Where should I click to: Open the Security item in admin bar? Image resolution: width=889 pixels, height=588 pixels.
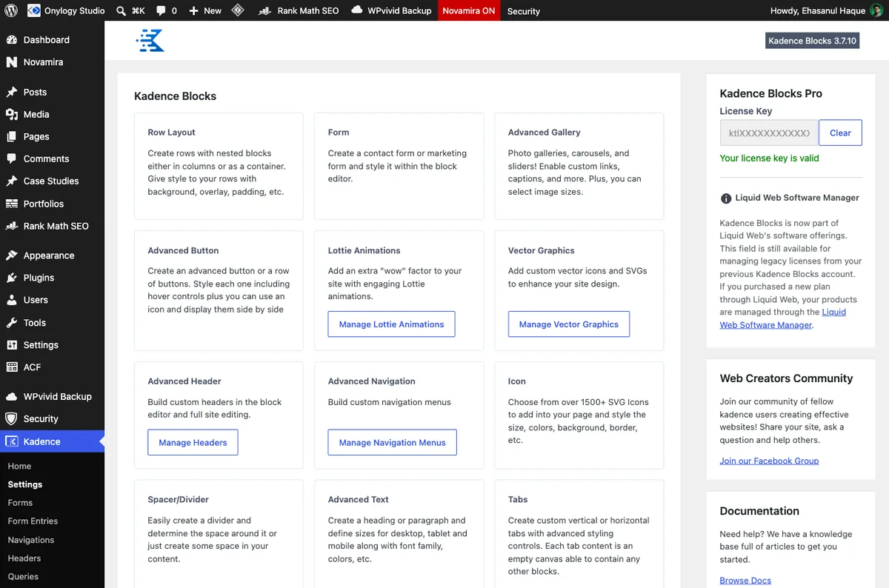pyautogui.click(x=524, y=11)
